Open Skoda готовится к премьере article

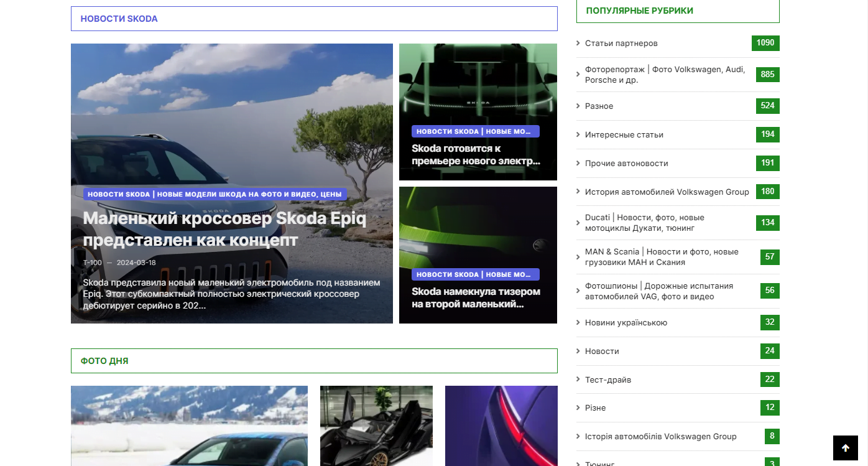point(476,154)
